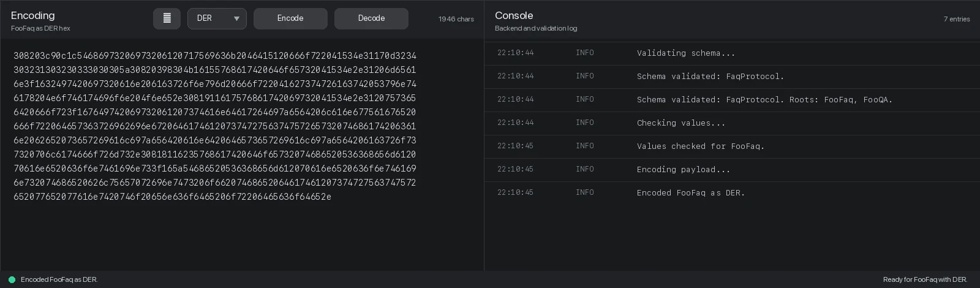The width and height of the screenshot is (980, 288).
Task: Click 'Ready for FooFaq with DER.' status text
Action: click(x=925, y=279)
